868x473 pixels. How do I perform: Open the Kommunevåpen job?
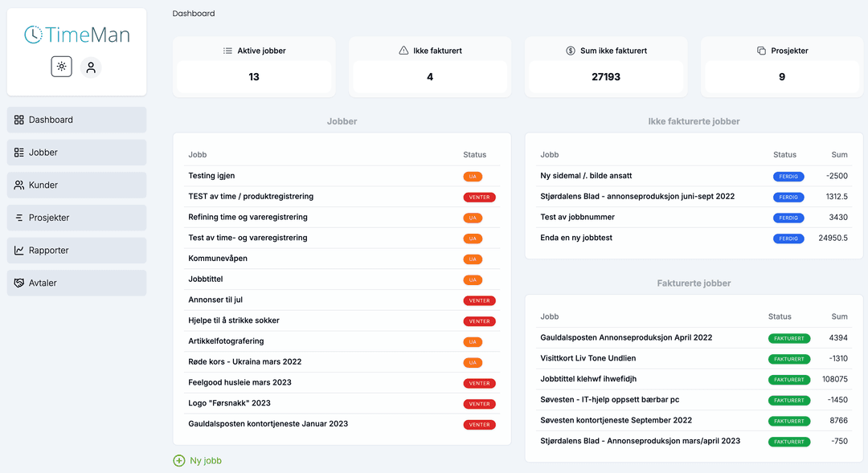tap(218, 259)
